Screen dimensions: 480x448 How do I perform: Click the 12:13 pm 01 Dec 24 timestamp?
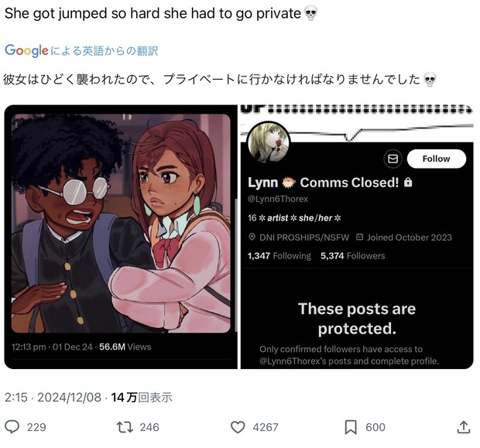tap(52, 347)
